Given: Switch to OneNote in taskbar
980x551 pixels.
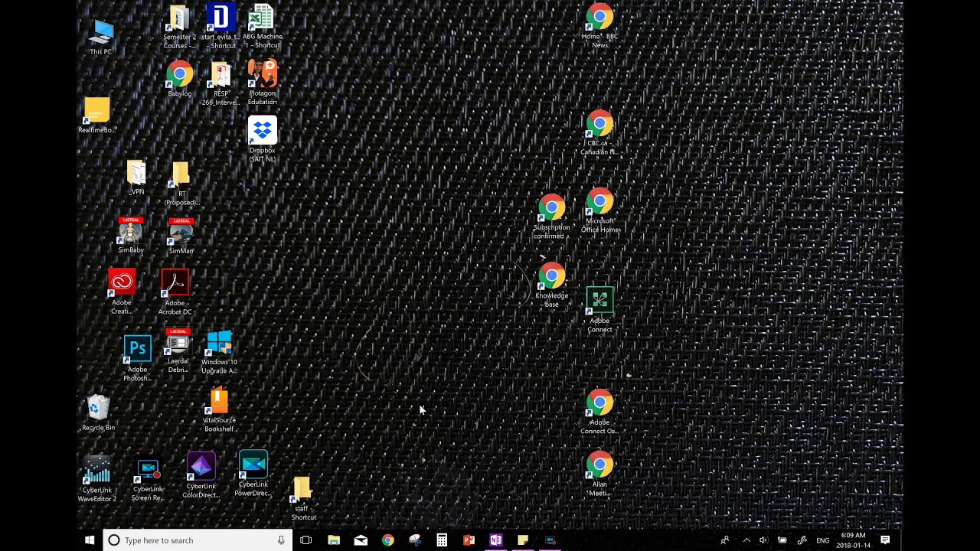Looking at the screenshot, I should click(x=495, y=540).
